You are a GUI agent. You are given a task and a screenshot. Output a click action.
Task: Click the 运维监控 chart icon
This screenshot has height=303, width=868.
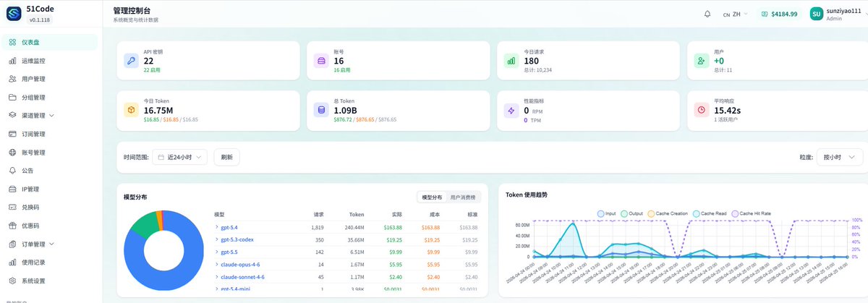point(12,61)
